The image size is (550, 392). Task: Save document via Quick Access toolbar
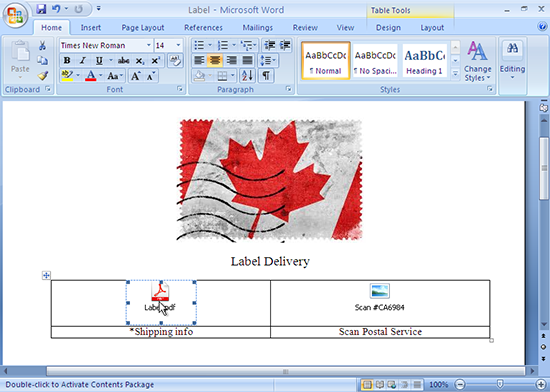point(41,9)
